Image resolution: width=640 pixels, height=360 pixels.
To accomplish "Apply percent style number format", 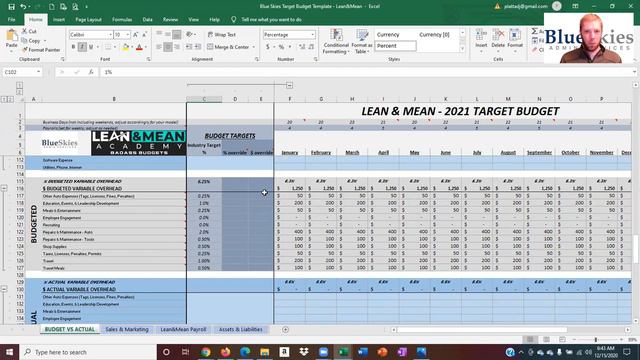I will (x=281, y=47).
